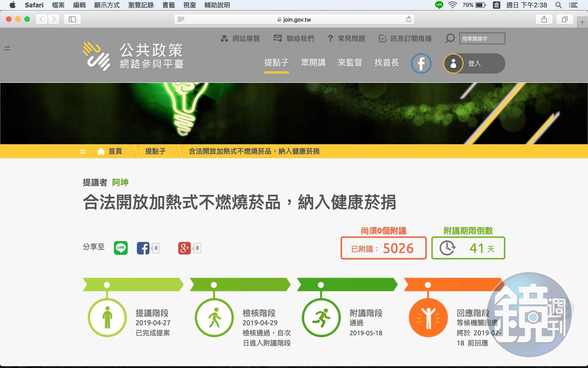Open the 檔案 menu
This screenshot has width=588, height=368.
click(58, 5)
